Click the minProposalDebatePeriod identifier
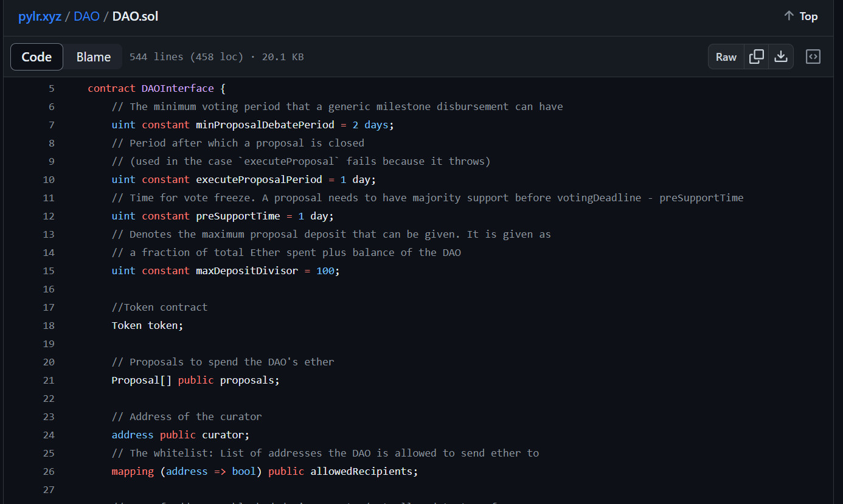843x504 pixels. click(x=265, y=125)
